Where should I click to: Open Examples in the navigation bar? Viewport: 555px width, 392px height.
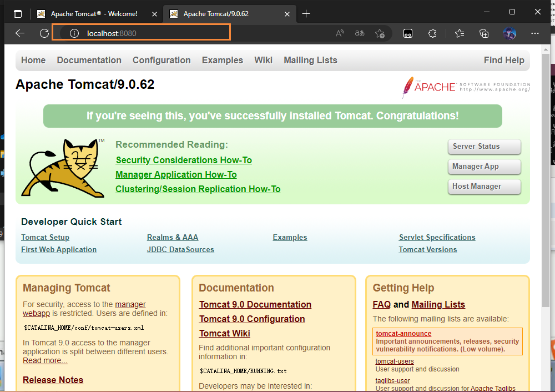[x=223, y=60]
